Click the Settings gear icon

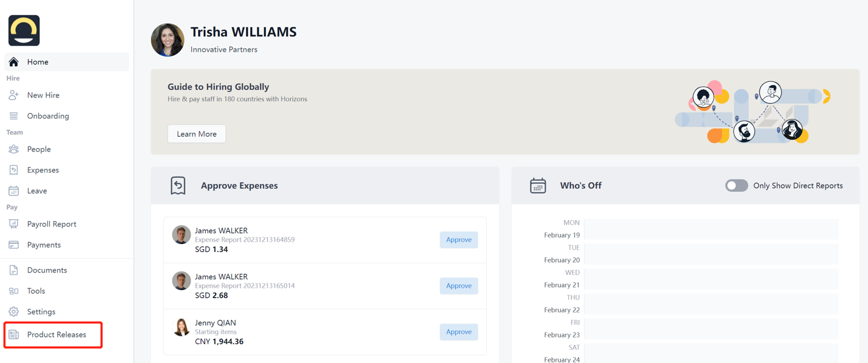click(13, 311)
